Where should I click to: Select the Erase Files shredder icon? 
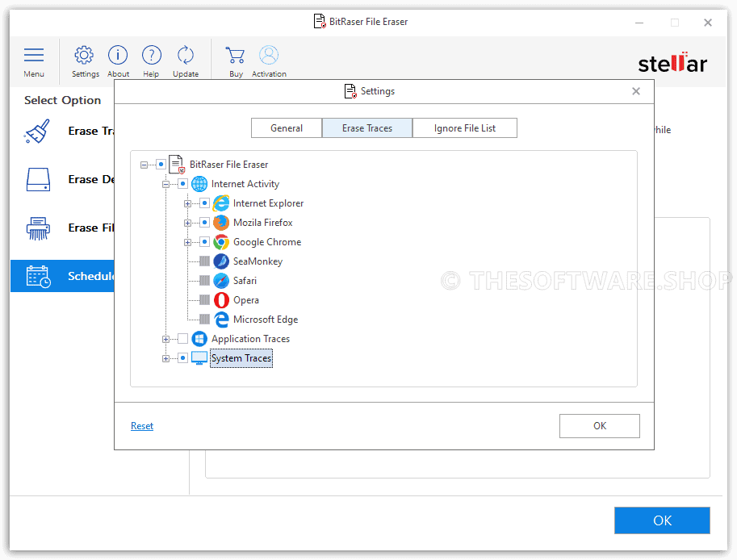tap(38, 228)
